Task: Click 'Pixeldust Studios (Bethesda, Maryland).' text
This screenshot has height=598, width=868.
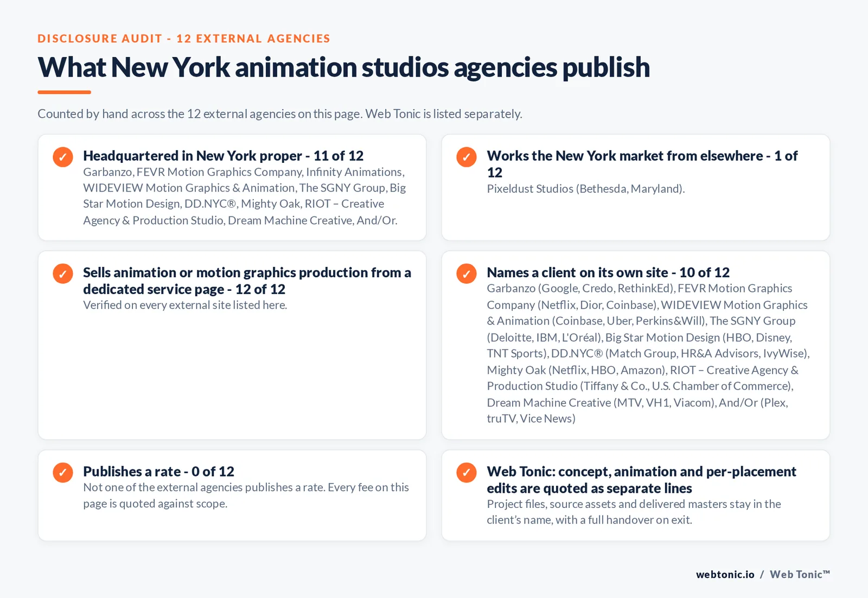Action: 586,189
